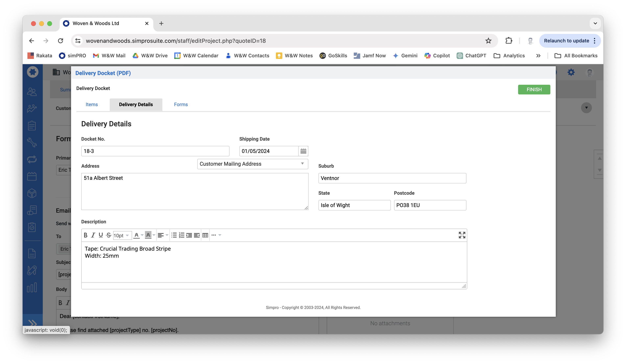Click the green FINISH button

point(534,89)
